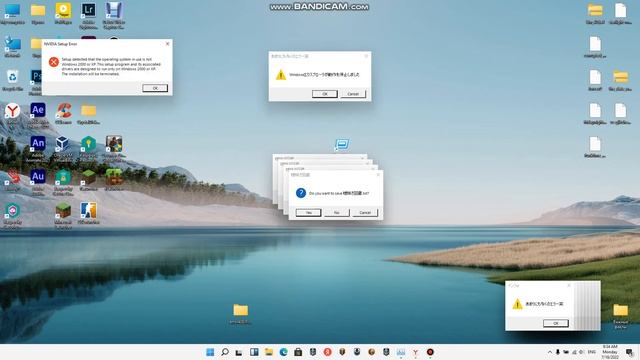Select the Counter-Strike desktop shortcut
Screen dimensions: 640x360
(x=88, y=211)
